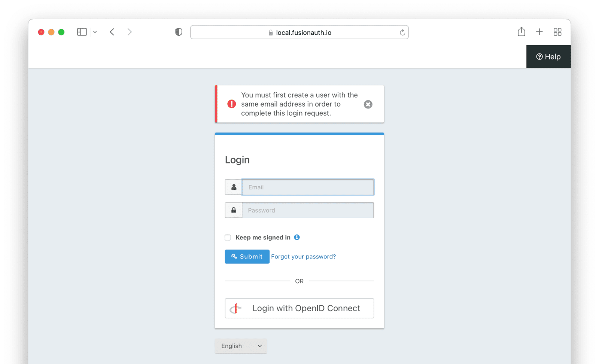Click Login with OpenID Connect
The height and width of the screenshot is (364, 599).
[299, 308]
